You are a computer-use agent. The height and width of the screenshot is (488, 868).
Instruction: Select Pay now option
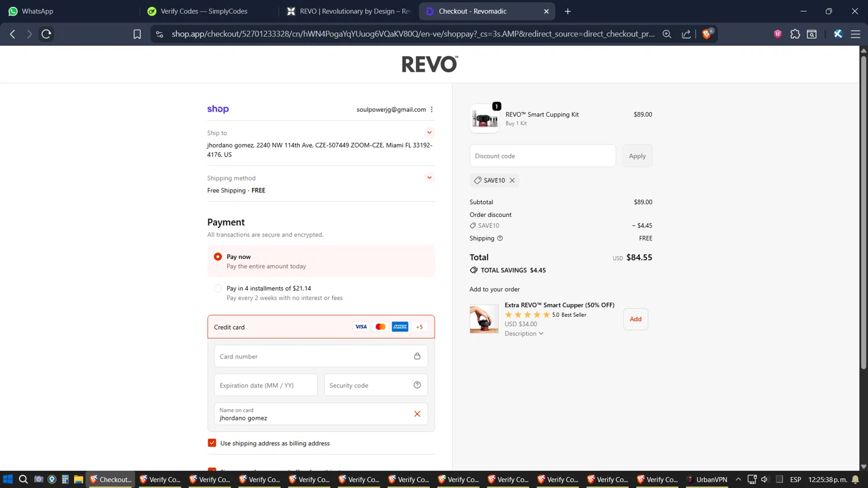pyautogui.click(x=218, y=257)
